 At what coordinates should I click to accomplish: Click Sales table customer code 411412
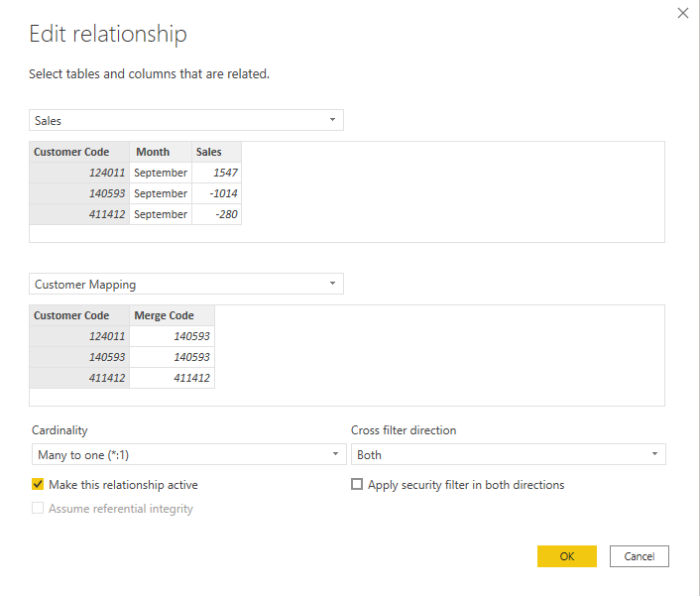tap(79, 214)
